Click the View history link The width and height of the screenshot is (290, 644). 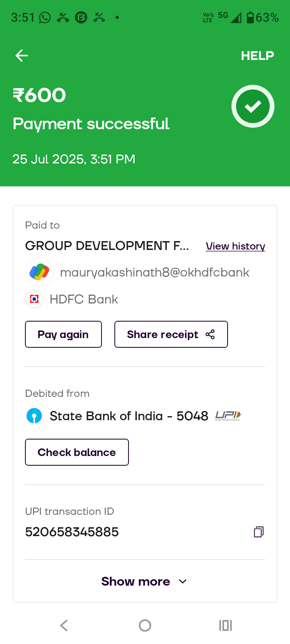235,246
